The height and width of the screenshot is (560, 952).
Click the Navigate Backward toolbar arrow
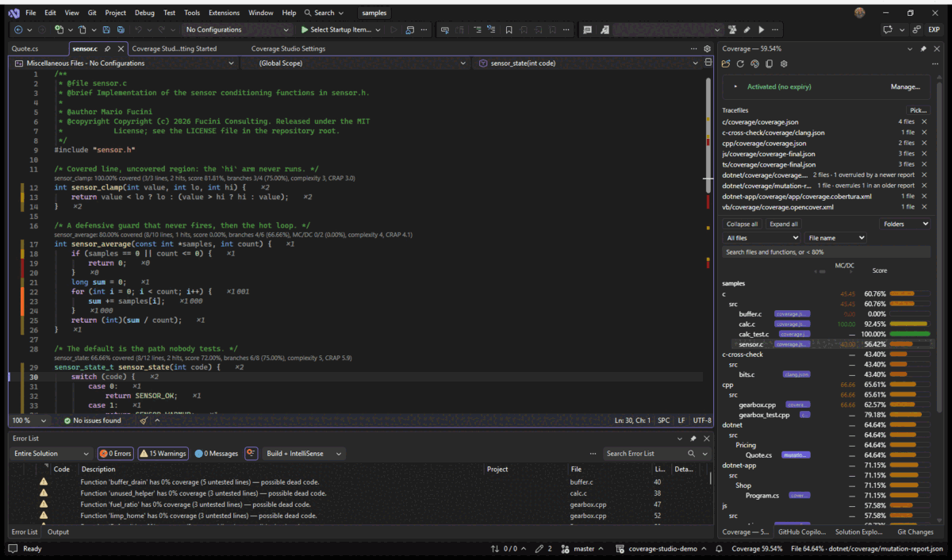(x=19, y=29)
